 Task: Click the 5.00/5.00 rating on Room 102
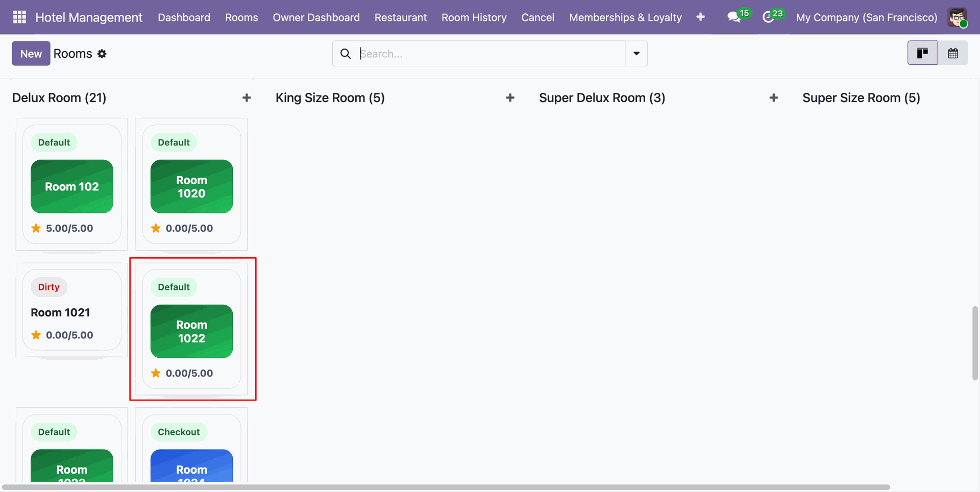pyautogui.click(x=69, y=228)
